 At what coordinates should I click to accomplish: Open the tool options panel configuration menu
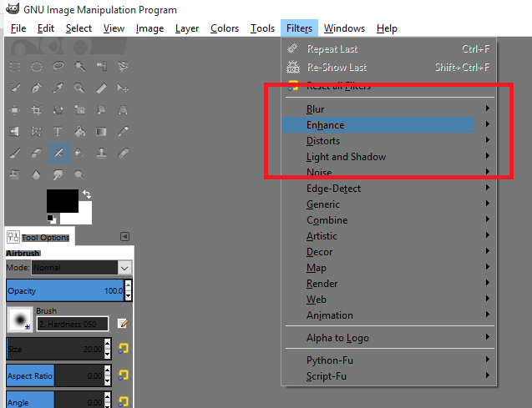click(124, 237)
